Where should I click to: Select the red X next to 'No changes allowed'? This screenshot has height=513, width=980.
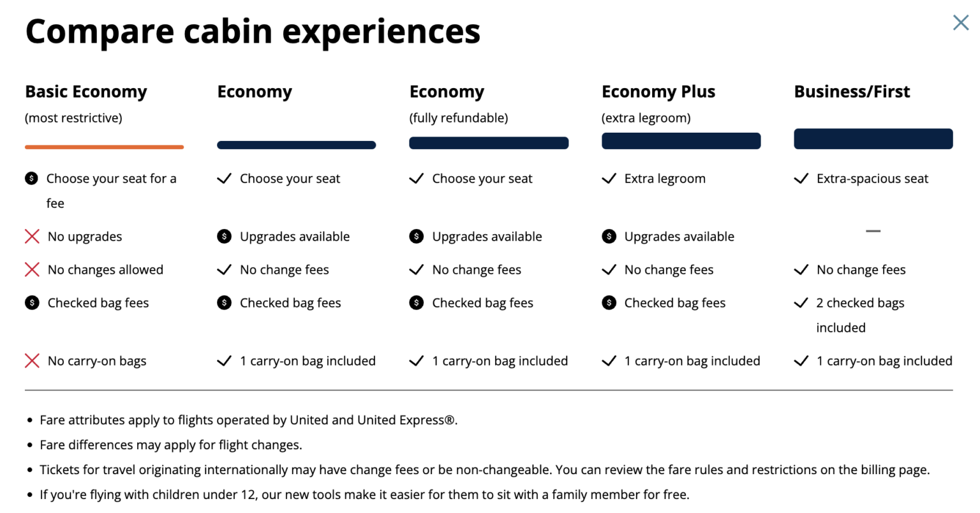click(x=32, y=269)
